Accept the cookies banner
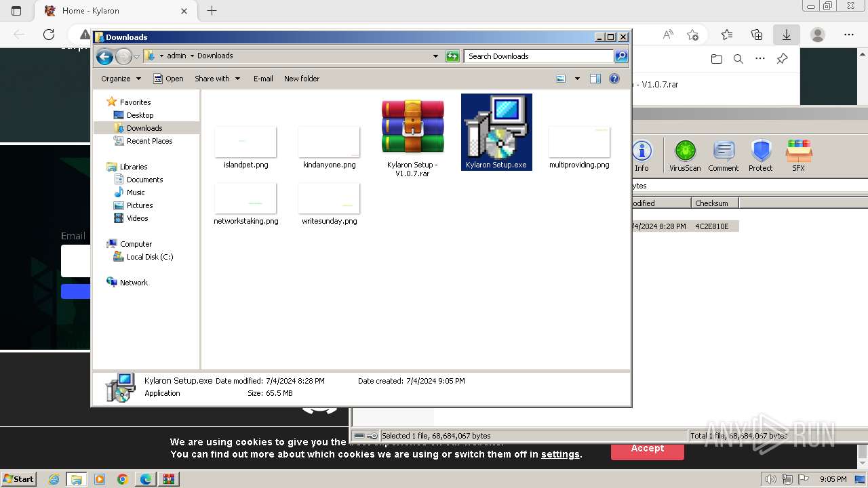Image resolution: width=868 pixels, height=488 pixels. pyautogui.click(x=648, y=449)
